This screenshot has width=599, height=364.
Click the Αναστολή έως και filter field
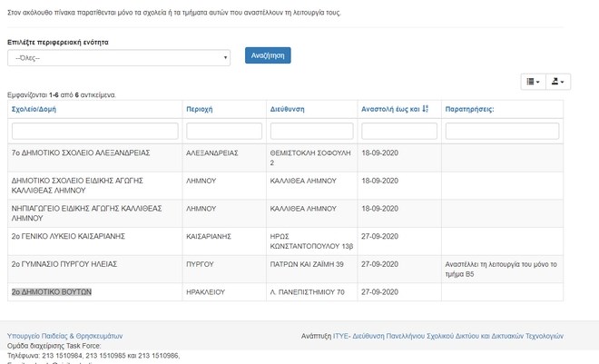pyautogui.click(x=398, y=132)
